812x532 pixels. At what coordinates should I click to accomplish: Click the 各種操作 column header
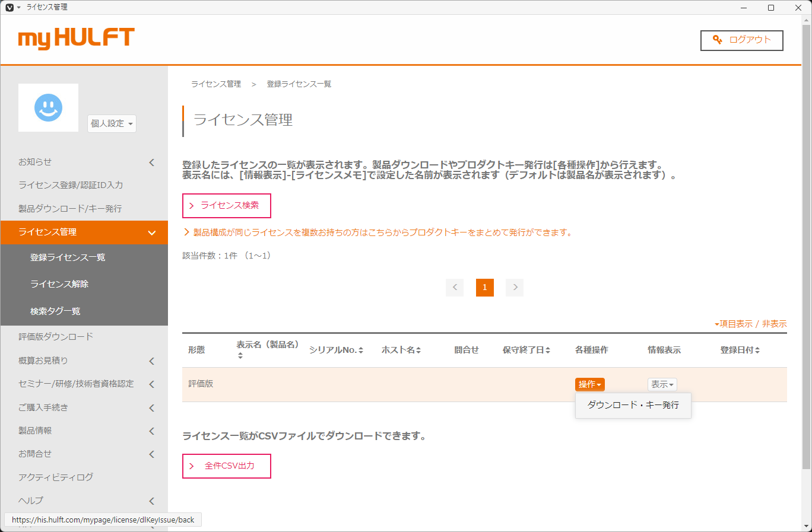592,350
